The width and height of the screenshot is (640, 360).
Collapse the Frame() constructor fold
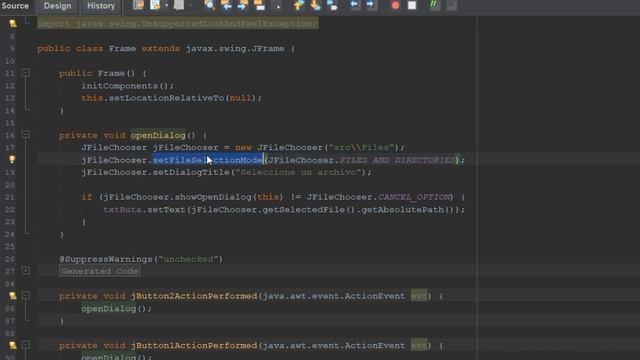pyautogui.click(x=26, y=73)
